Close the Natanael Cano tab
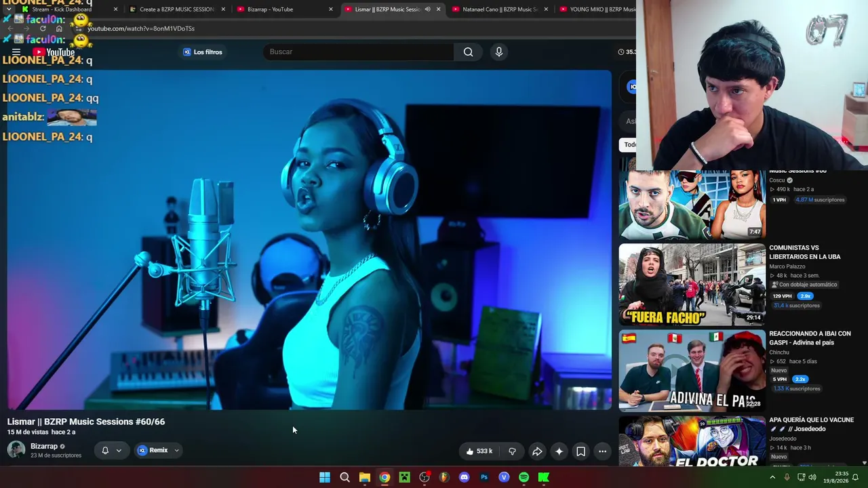The height and width of the screenshot is (488, 868). click(x=546, y=9)
